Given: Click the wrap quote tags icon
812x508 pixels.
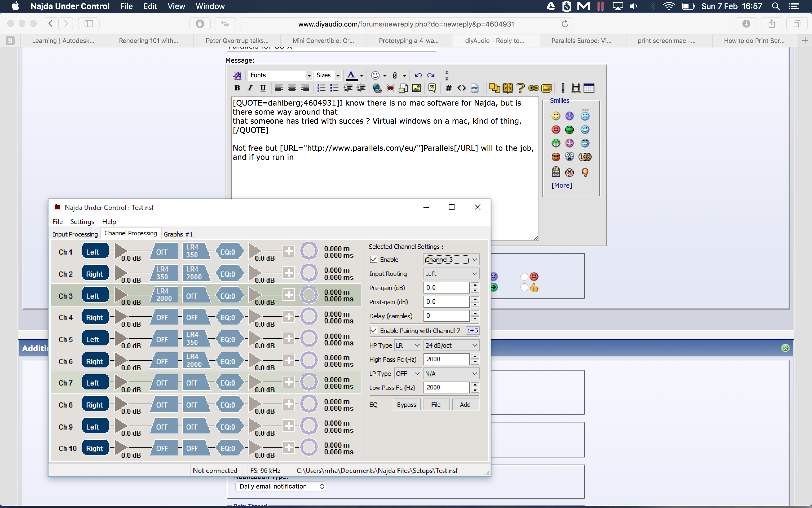Looking at the screenshot, I should click(432, 88).
